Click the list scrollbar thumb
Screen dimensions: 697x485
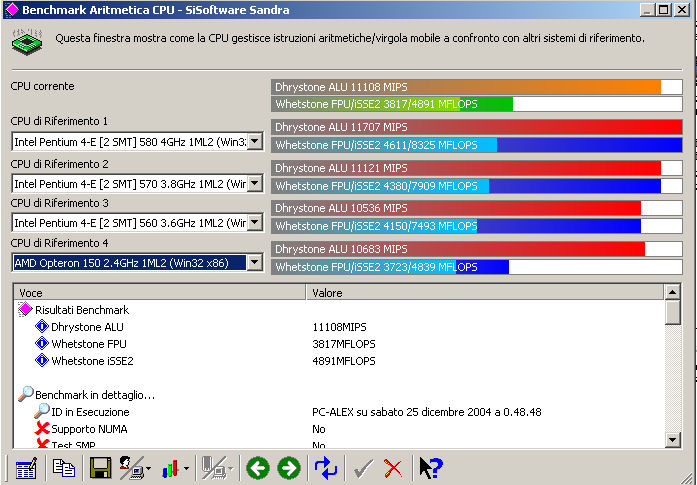point(672,312)
